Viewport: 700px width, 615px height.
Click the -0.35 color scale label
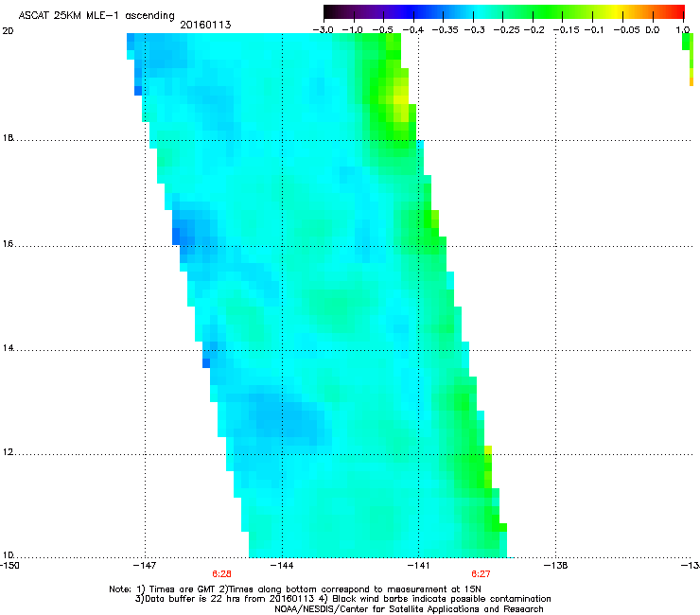pyautogui.click(x=444, y=30)
